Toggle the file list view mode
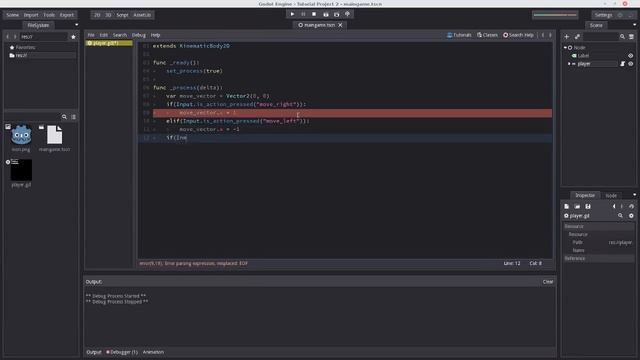 pos(73,117)
